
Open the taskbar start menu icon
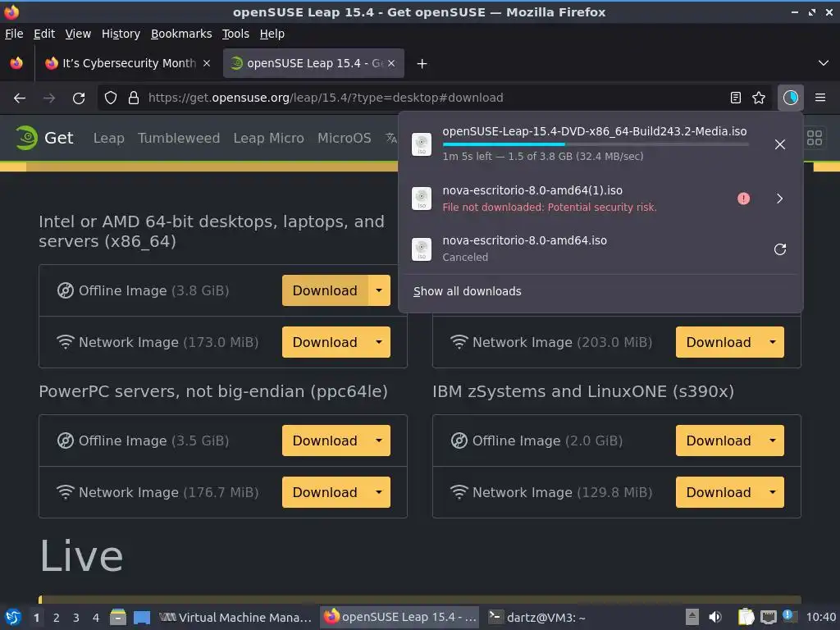[13, 618]
